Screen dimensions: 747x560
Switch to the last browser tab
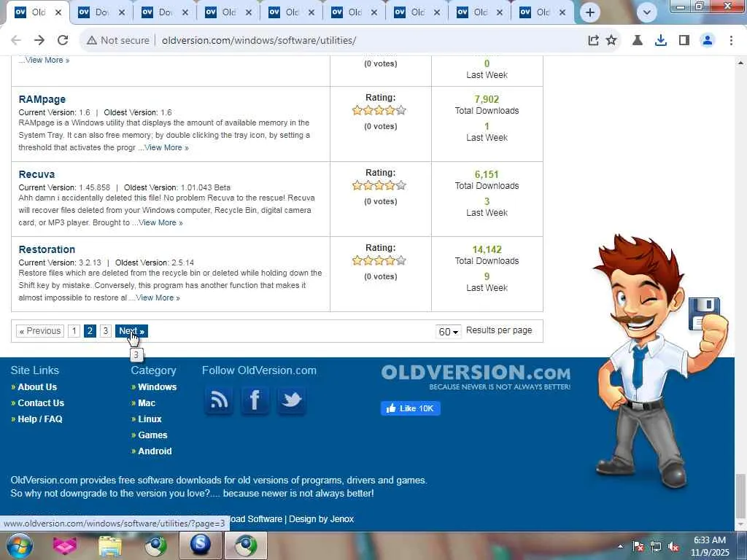click(542, 12)
